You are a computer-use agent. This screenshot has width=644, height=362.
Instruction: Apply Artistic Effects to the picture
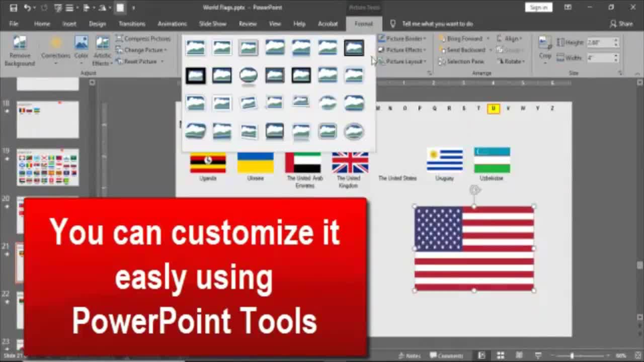[x=102, y=50]
